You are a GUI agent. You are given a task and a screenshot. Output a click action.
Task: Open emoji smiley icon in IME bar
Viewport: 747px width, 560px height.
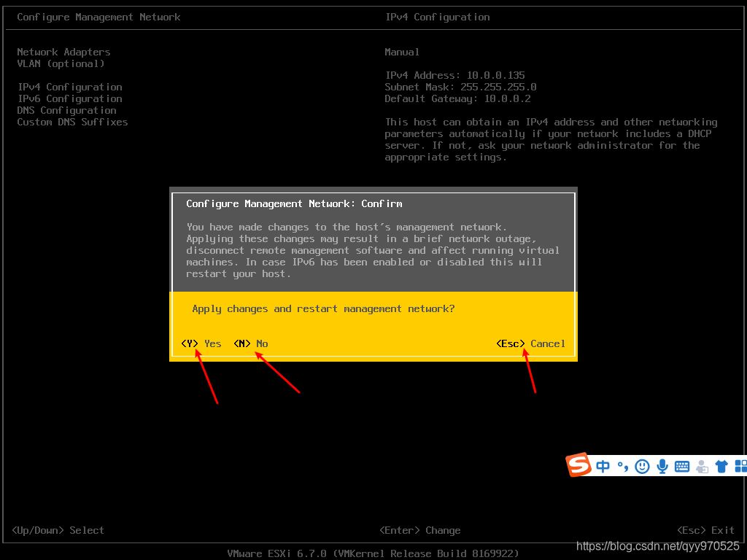point(642,466)
